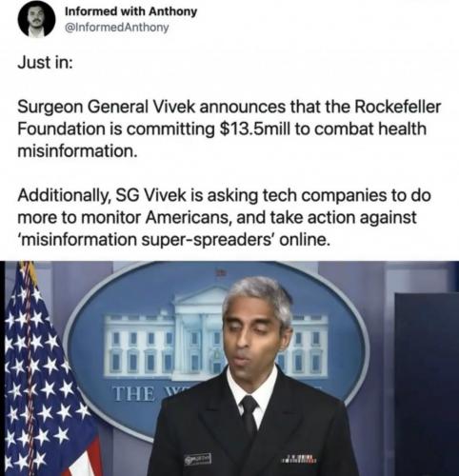The height and width of the screenshot is (476, 459).
Task: Click the display name Informed with Anthony
Action: click(130, 11)
